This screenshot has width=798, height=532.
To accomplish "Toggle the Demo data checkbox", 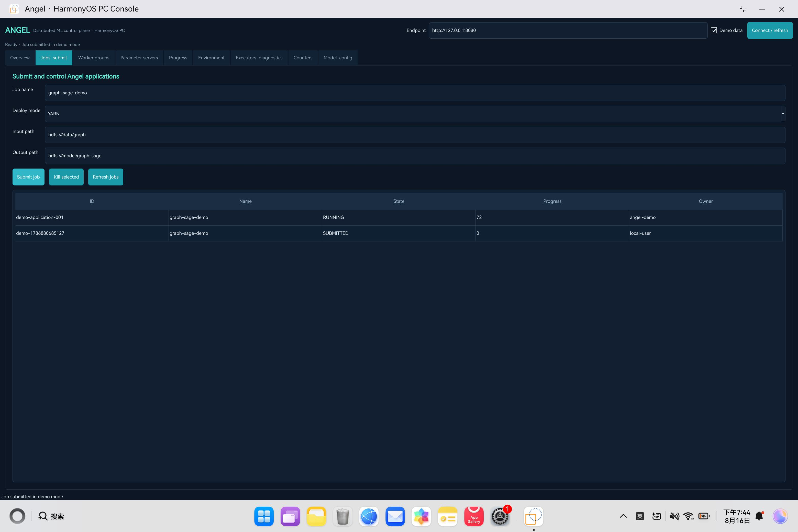I will tap(714, 30).
